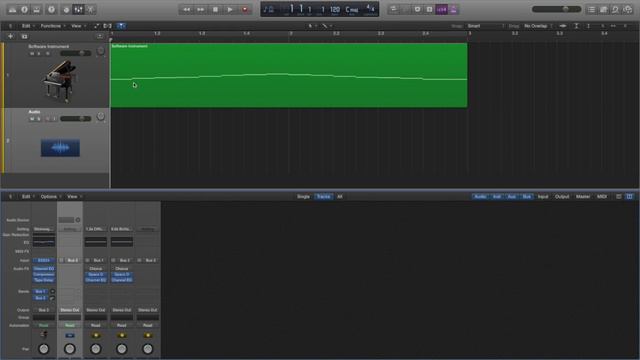
Task: Select the grand piano track icon
Action: [x=60, y=81]
